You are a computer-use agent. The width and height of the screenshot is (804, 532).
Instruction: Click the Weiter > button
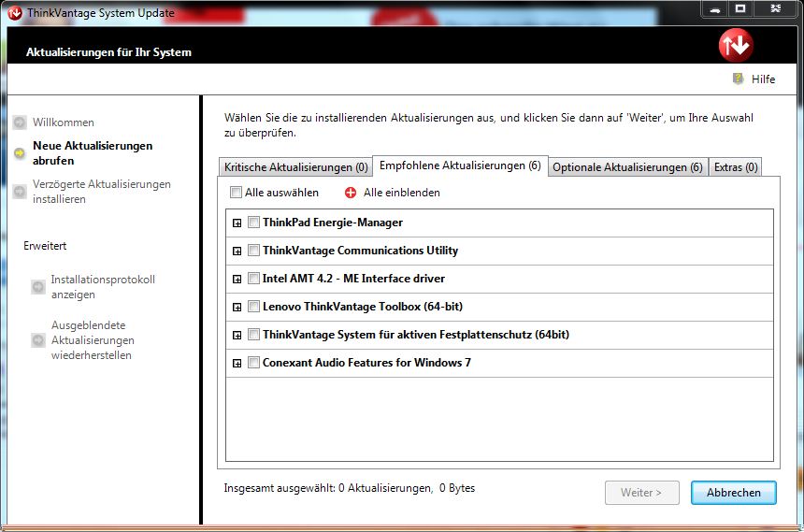click(x=642, y=493)
